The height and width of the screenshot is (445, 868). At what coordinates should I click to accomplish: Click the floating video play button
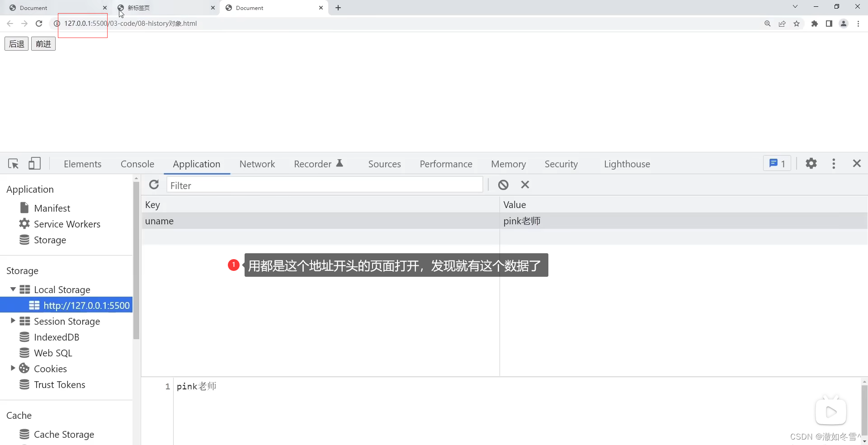pos(831,412)
